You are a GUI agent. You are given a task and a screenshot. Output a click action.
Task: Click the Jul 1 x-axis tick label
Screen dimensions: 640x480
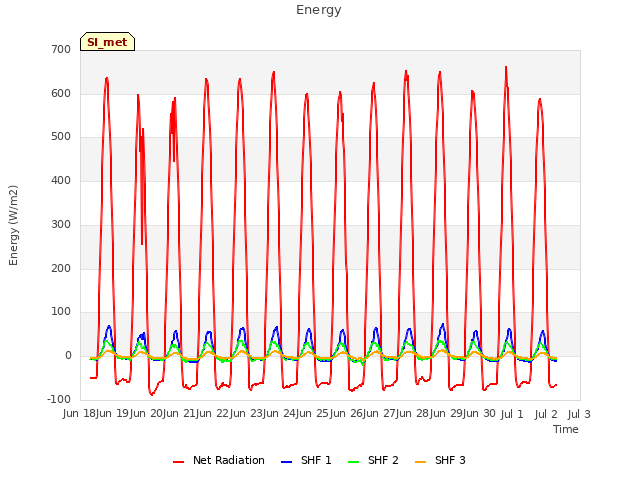click(x=512, y=414)
